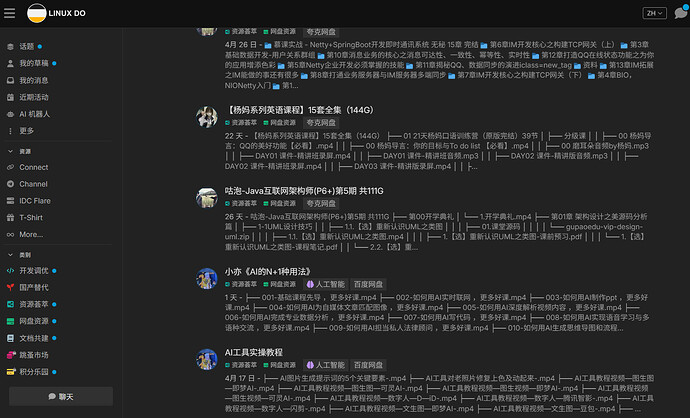Click 夸克网盘 tag under 咕泡-Java post
The height and width of the screenshot is (418, 690).
click(x=321, y=203)
